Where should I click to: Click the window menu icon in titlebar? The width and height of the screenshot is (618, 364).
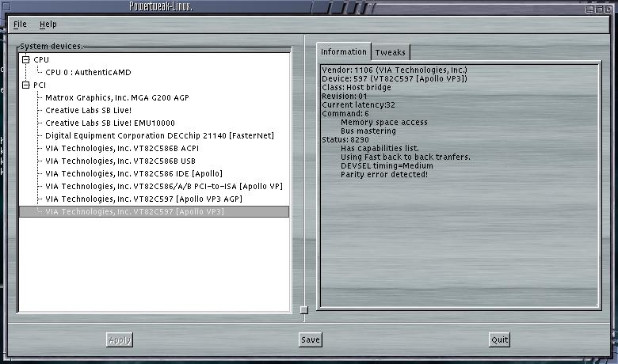click(x=6, y=6)
